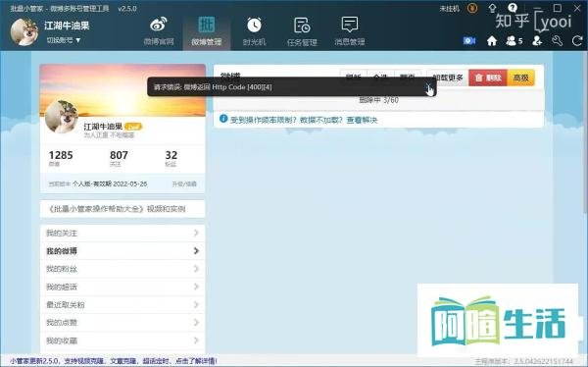Expand the 切换账号 account switcher

pos(64,40)
